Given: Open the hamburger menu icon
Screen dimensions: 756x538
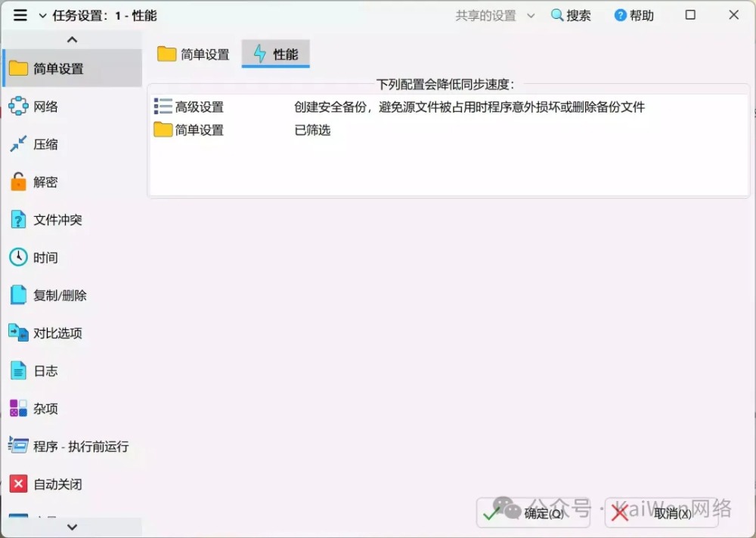Looking at the screenshot, I should [x=20, y=15].
